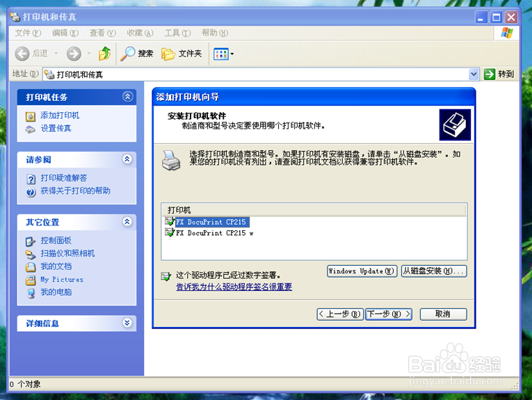Click the Add Printer (添加打印机) icon
The height and width of the screenshot is (400, 532).
(31, 116)
